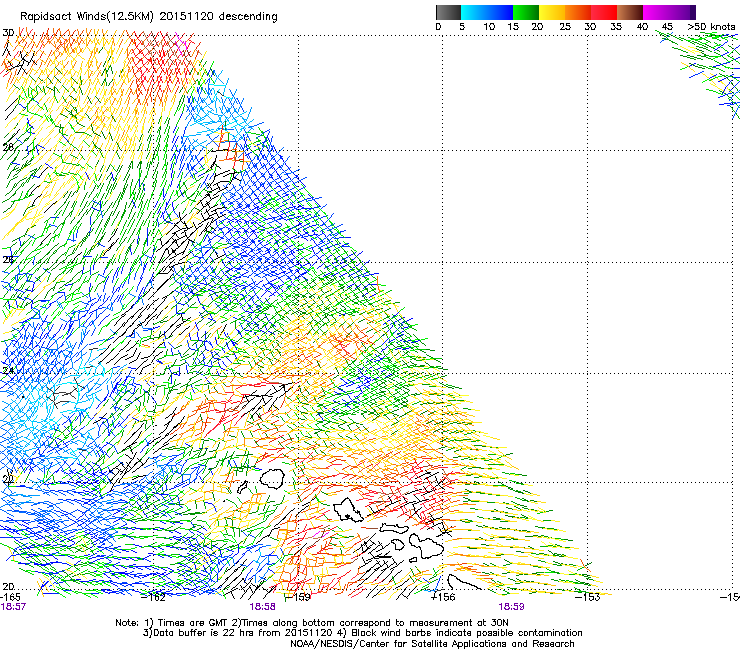Click the '45' legend scale label
The height and width of the screenshot is (650, 740).
pos(667,27)
